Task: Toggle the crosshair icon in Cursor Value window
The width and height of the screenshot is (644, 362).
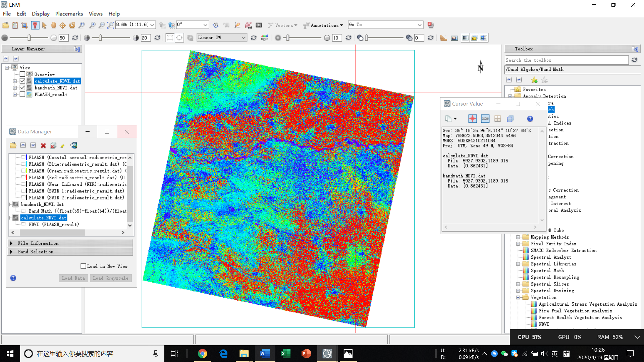Action: pos(472,119)
